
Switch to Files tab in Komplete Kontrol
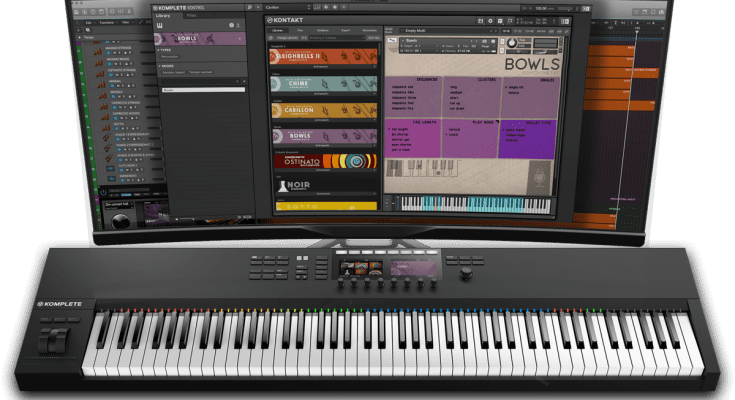point(191,15)
